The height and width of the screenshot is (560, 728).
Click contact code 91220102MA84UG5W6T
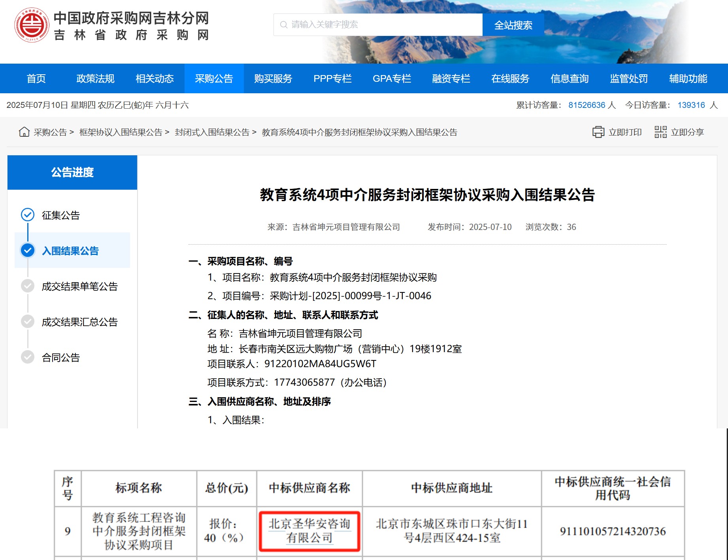tap(320, 364)
